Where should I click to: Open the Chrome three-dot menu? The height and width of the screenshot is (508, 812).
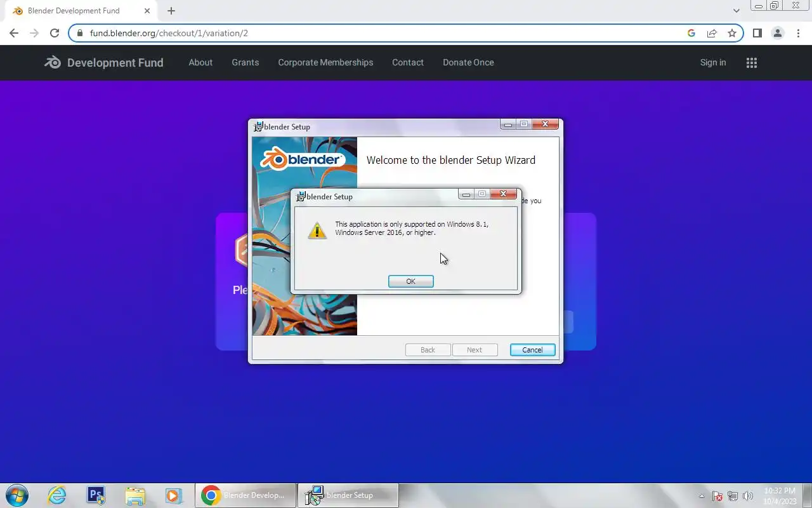[x=798, y=33]
